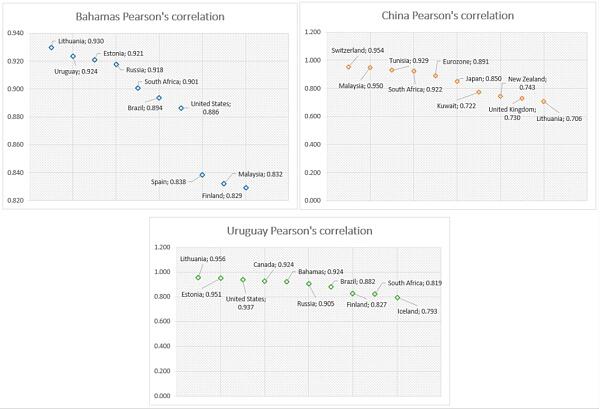Screen dimensions: 600x409
Task: Click the Switzerland 0.954 data label
Action: click(x=357, y=51)
